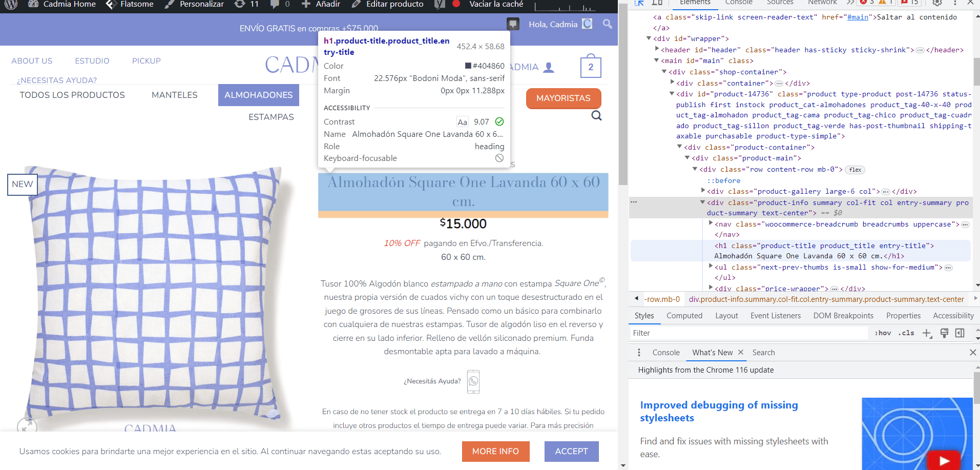Click the WordPress logo in admin bar
This screenshot has width=980, height=470.
(11, 4)
